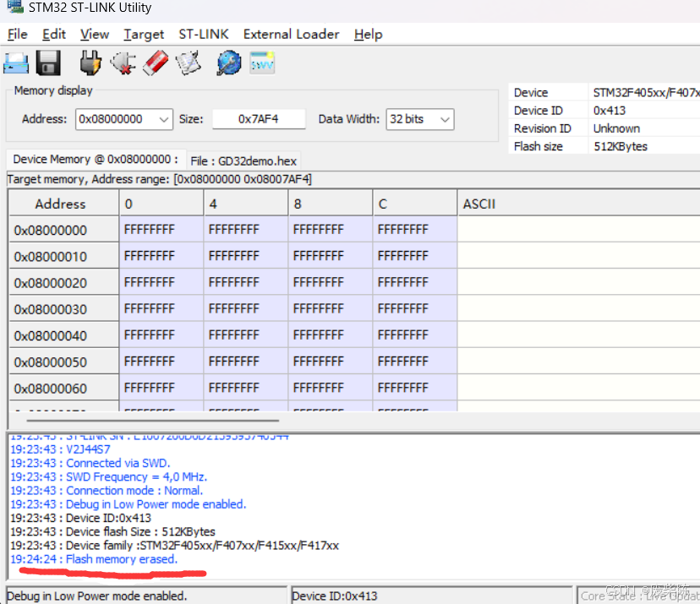Click FFFFFFFF cell in row 0x08000000 column 0

(161, 230)
